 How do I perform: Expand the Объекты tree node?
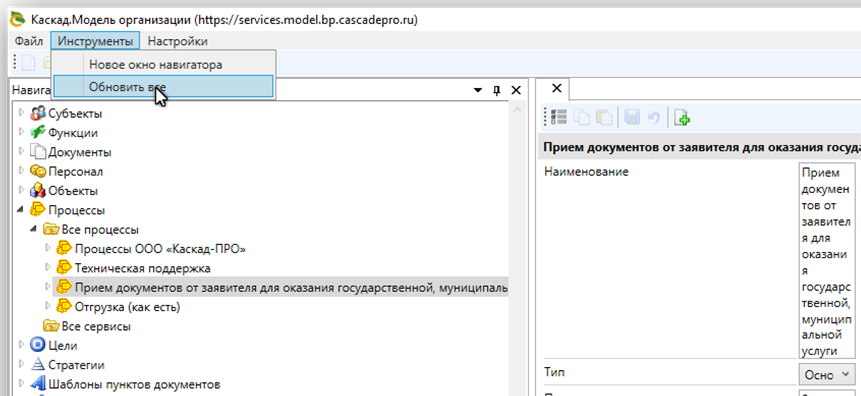pyautogui.click(x=21, y=191)
